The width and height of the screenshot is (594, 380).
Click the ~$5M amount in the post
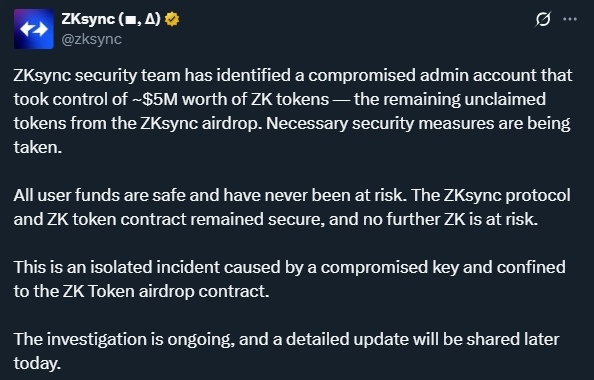click(155, 99)
